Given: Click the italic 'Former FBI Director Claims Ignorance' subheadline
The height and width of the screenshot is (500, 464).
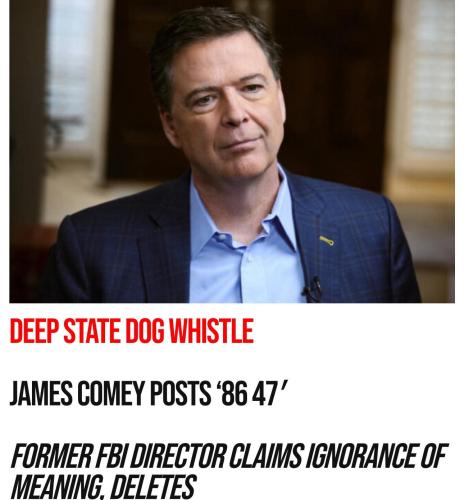Looking at the screenshot, I should click(x=229, y=471).
